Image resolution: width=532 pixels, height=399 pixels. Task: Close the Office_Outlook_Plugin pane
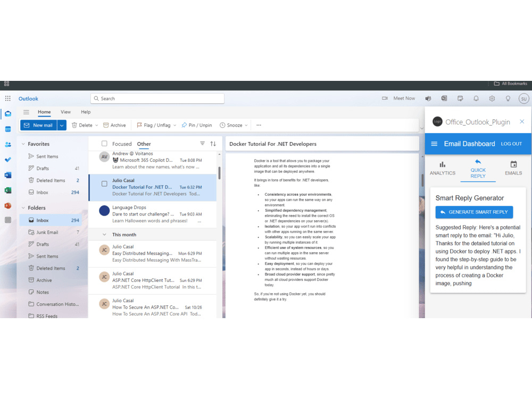(522, 121)
